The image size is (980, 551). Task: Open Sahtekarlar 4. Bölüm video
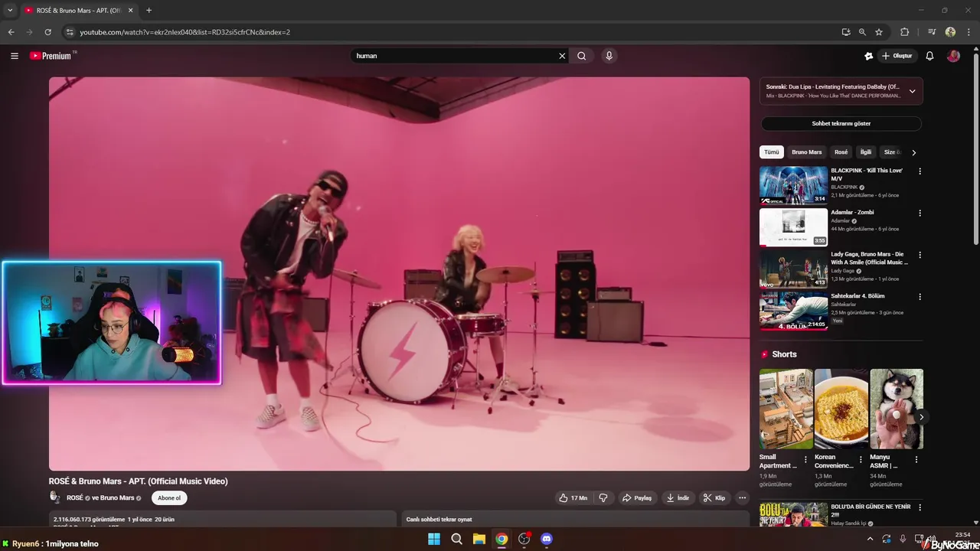(x=793, y=311)
